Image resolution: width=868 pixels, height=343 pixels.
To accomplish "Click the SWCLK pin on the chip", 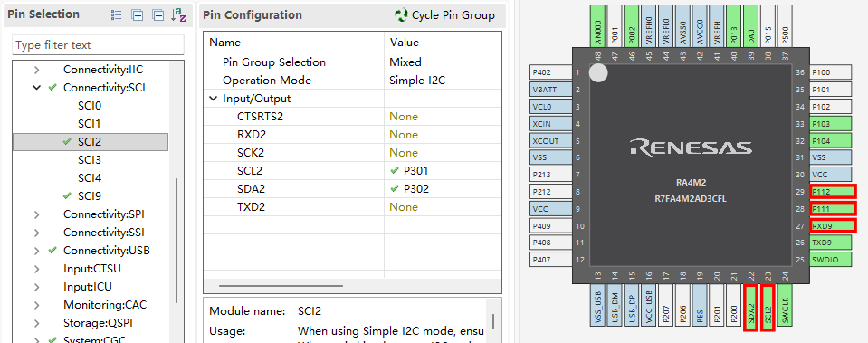I will (x=785, y=305).
